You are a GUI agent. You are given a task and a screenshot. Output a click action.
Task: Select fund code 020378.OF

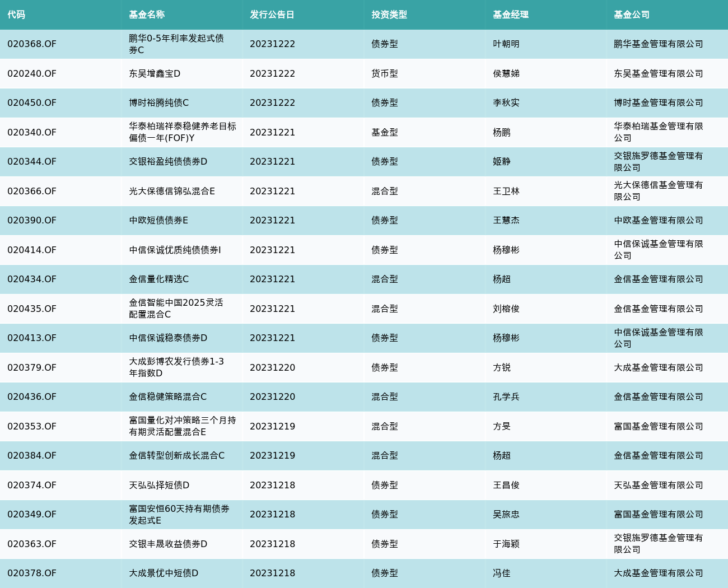point(32,573)
